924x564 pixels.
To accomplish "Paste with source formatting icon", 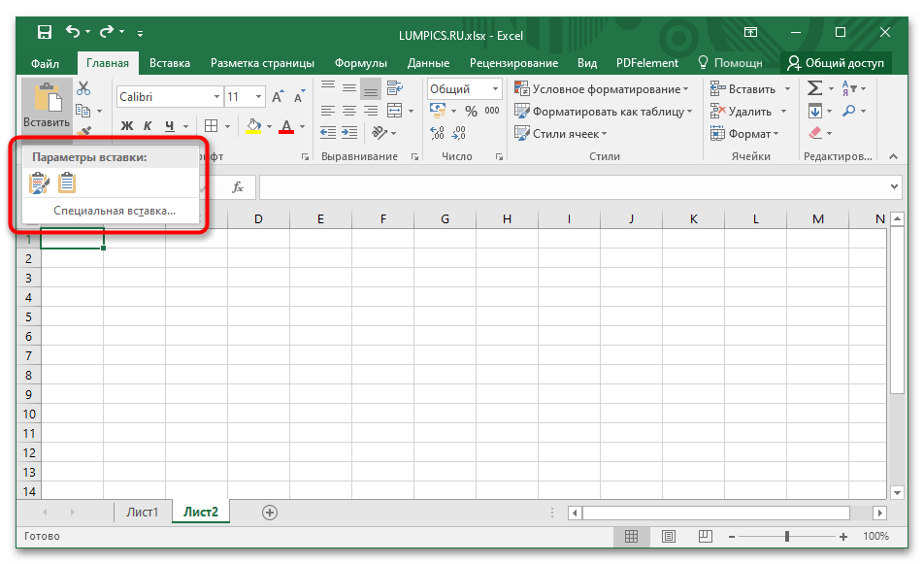I will coord(40,183).
